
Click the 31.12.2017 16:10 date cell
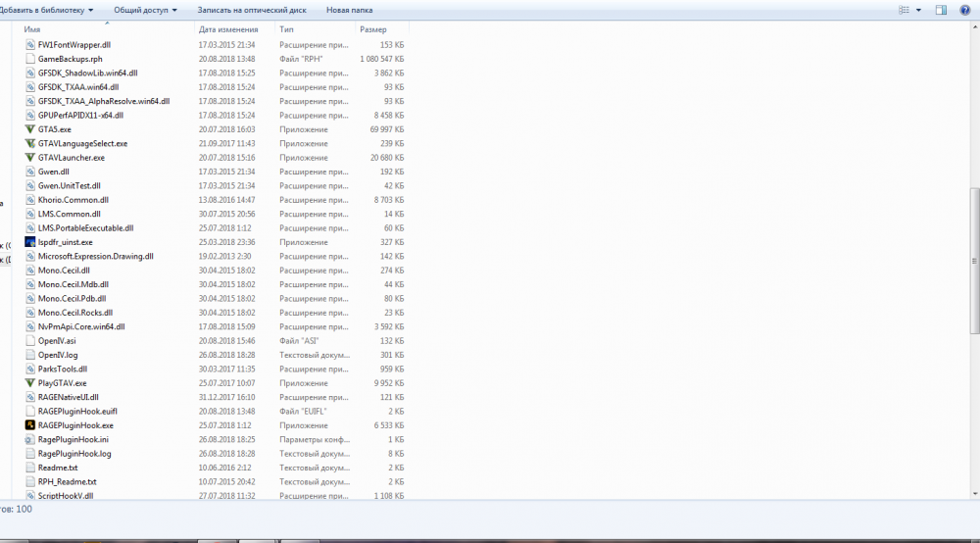(227, 397)
